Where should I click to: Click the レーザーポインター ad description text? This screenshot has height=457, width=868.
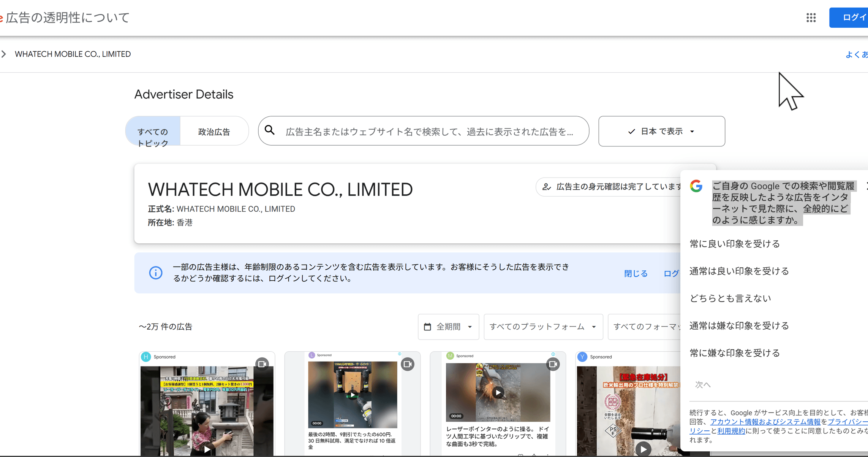point(498,436)
